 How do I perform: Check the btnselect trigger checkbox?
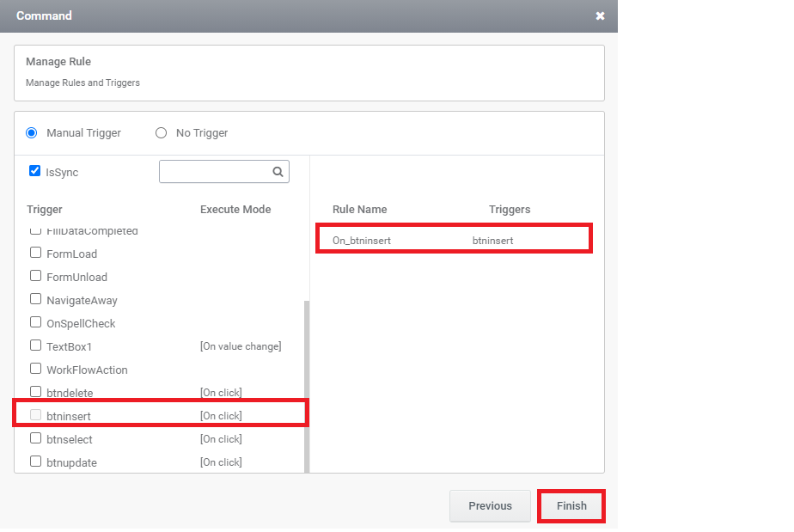tap(35, 438)
